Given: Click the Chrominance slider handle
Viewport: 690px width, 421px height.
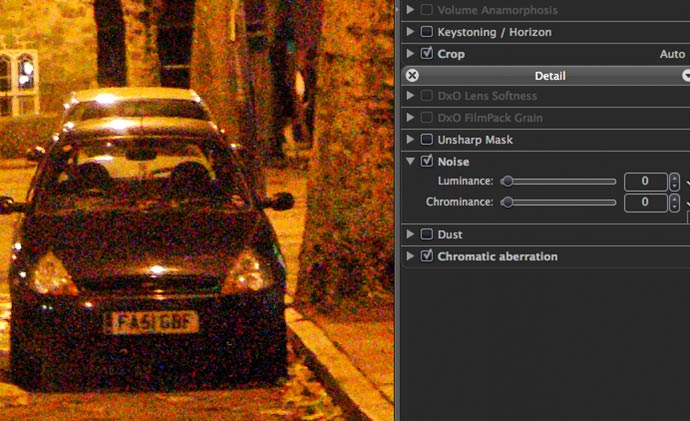Looking at the screenshot, I should [x=507, y=202].
